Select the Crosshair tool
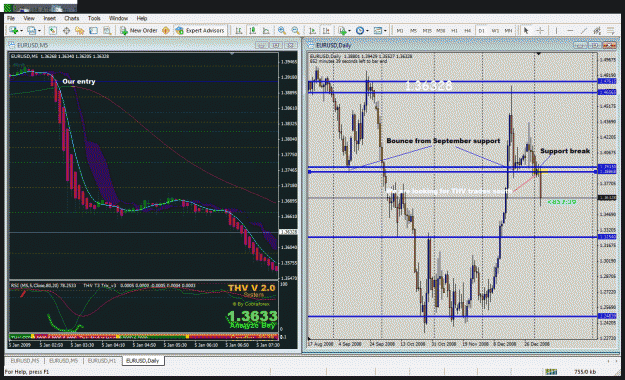This screenshot has height=380, width=625. pos(540,30)
